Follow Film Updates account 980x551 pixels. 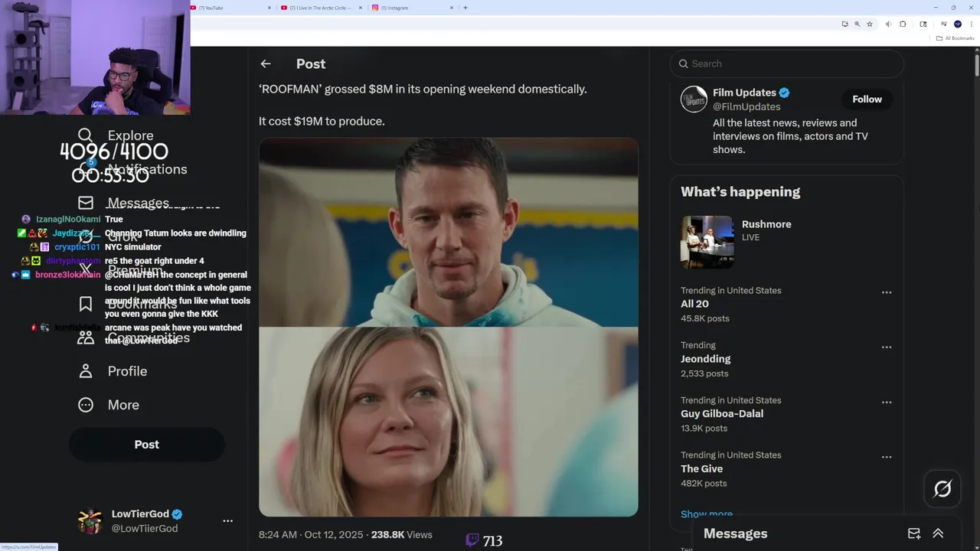[867, 99]
